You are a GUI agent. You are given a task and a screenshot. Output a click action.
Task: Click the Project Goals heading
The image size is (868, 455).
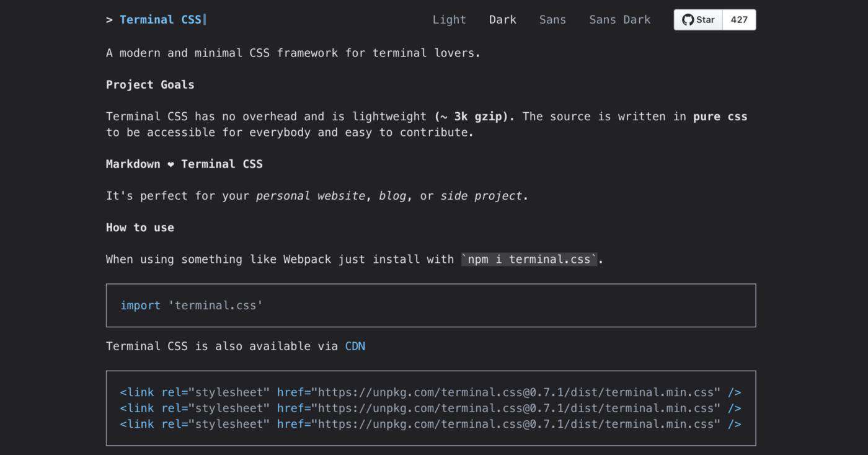[150, 85]
